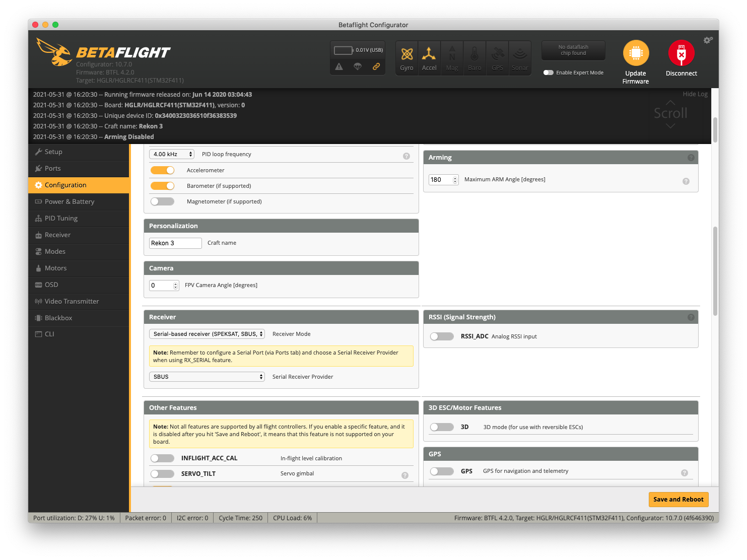
Task: Open the OSD tab
Action: coord(79,285)
